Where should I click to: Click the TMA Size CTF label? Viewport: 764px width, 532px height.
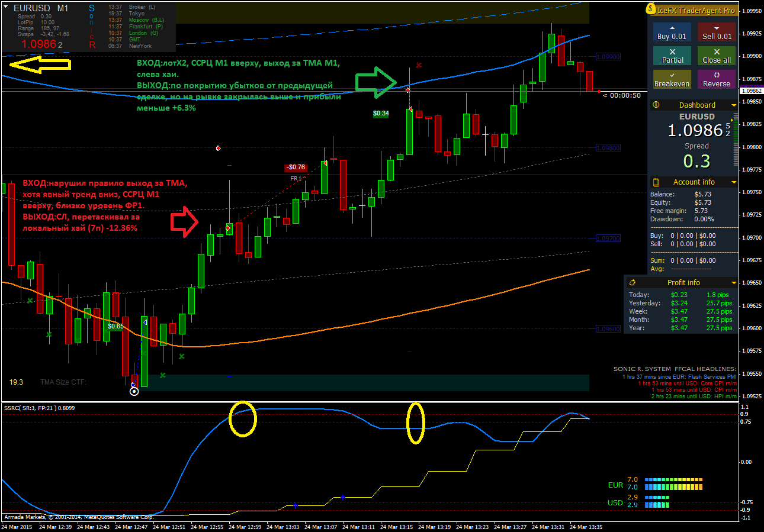point(63,382)
